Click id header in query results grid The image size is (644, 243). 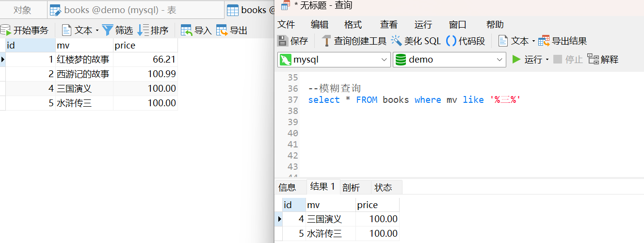[294, 205]
